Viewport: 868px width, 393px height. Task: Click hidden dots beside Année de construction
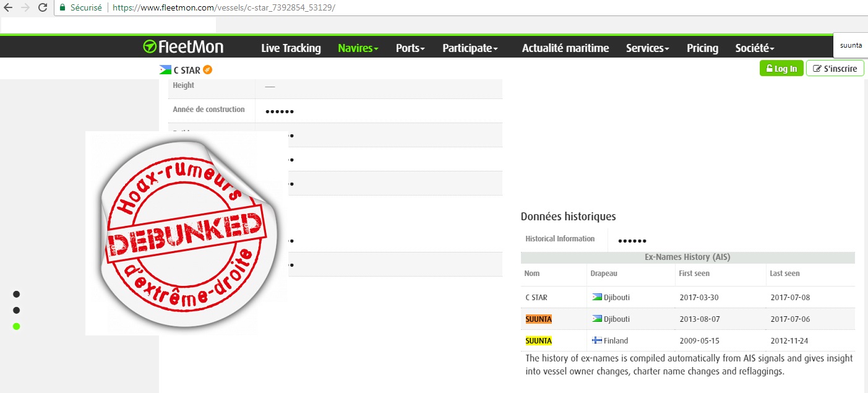pyautogui.click(x=280, y=112)
